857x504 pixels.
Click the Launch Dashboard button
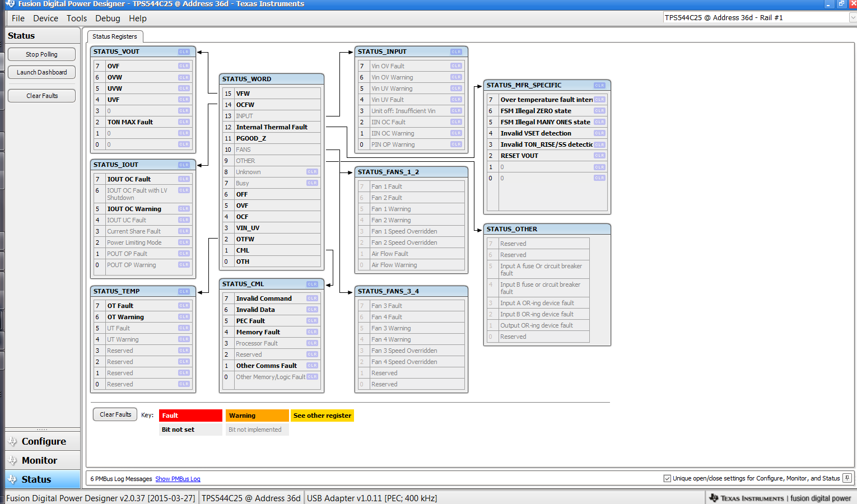tap(41, 72)
